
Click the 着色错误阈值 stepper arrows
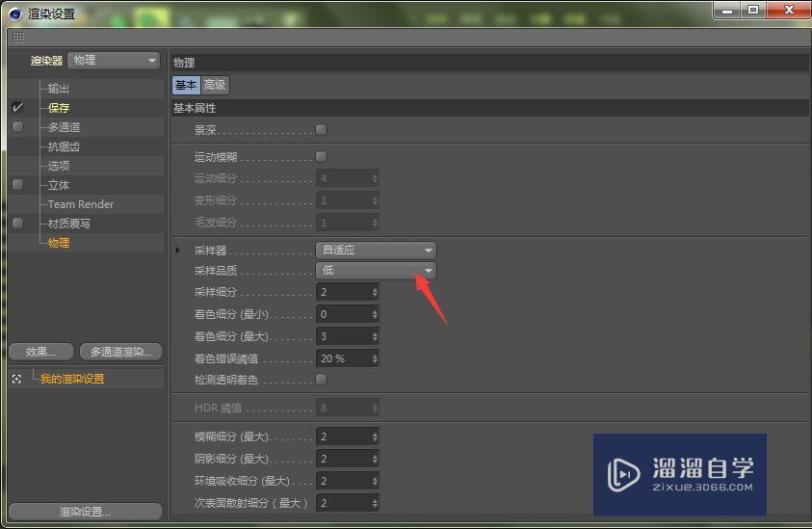click(375, 358)
